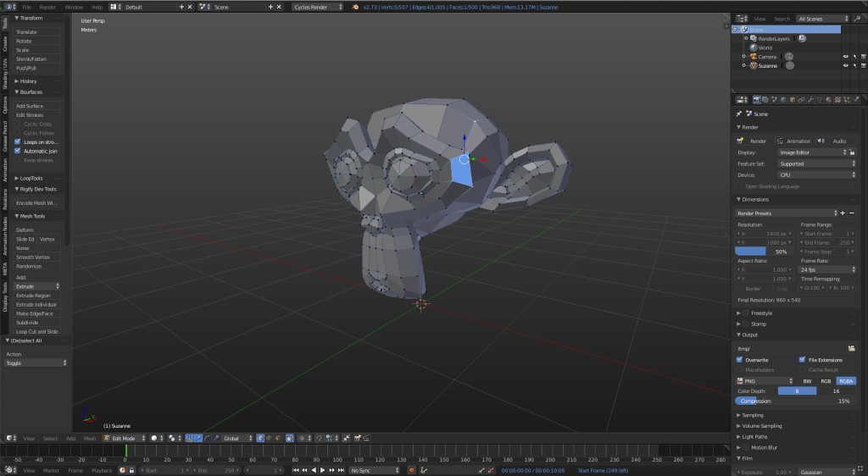Open the Particles properties icon
The image size is (868, 476).
(x=847, y=99)
